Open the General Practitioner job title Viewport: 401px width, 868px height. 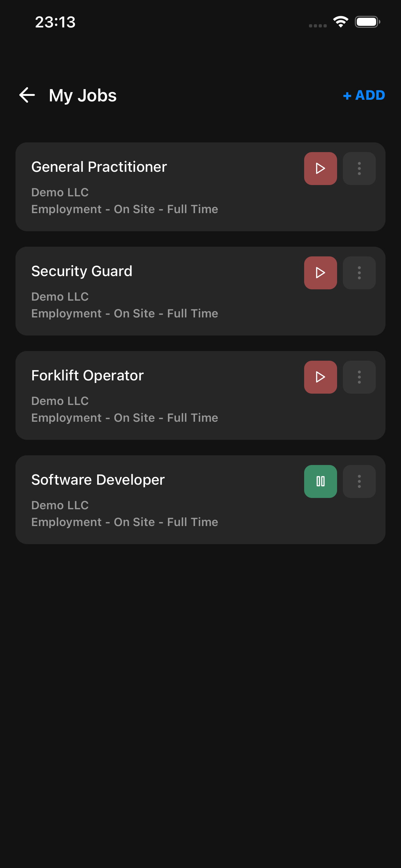pyautogui.click(x=99, y=167)
